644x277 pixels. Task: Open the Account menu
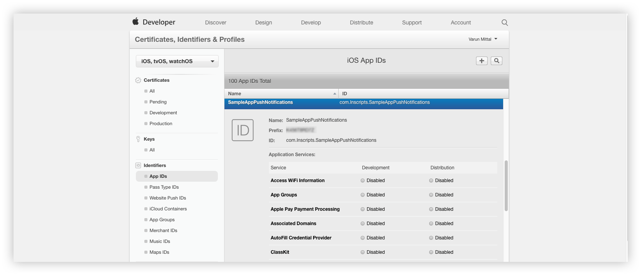pos(461,22)
